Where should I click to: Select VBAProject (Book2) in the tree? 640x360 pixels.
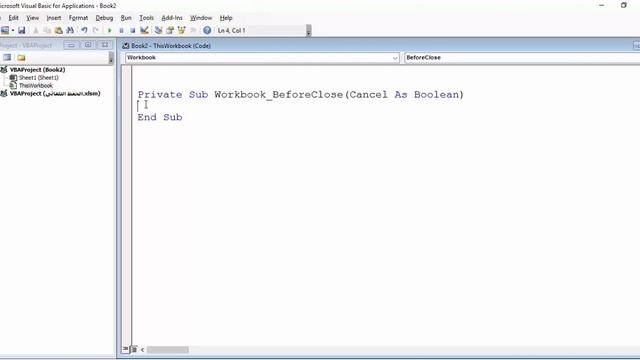pos(37,70)
